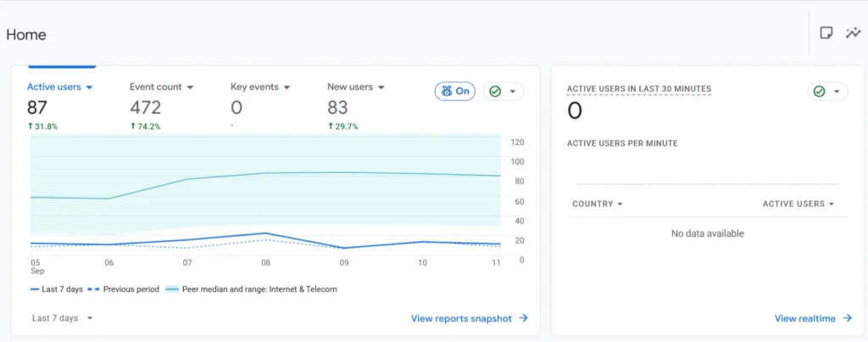Image resolution: width=868 pixels, height=342 pixels.
Task: Click arrow icon after View reports snapshot
Action: 523,318
